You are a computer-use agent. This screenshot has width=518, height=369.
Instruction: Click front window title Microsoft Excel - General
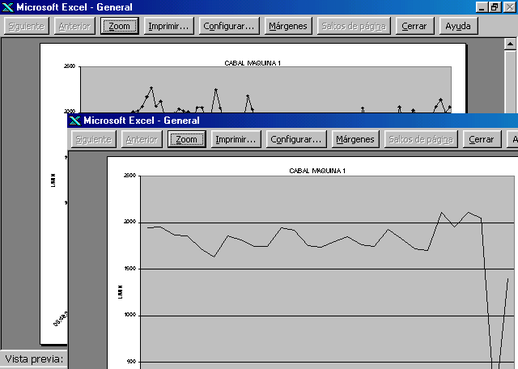coord(141,120)
